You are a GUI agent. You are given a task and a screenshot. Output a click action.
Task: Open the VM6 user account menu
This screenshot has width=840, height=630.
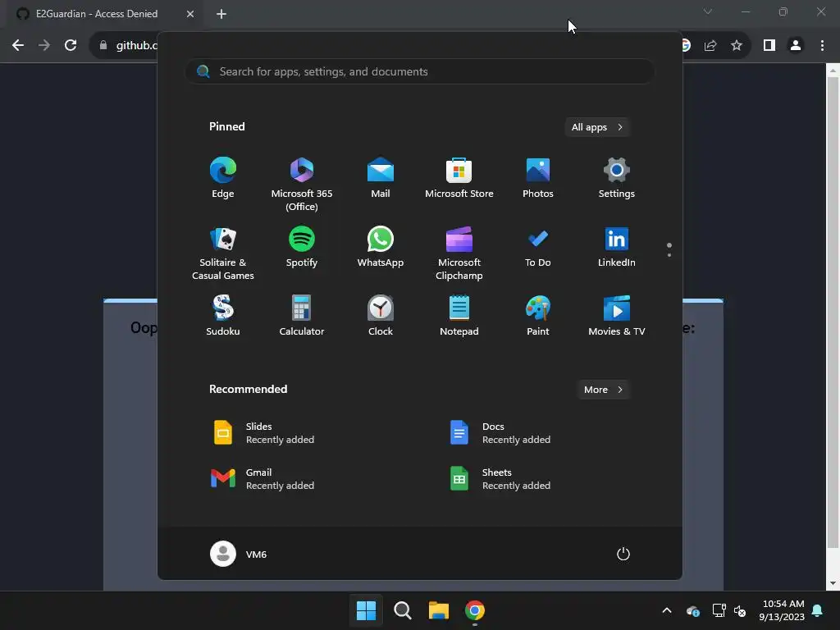(x=239, y=554)
